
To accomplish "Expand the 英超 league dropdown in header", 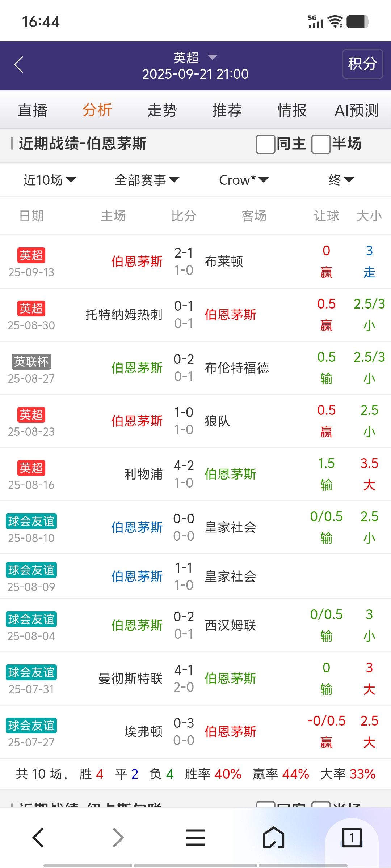I will 195,58.
